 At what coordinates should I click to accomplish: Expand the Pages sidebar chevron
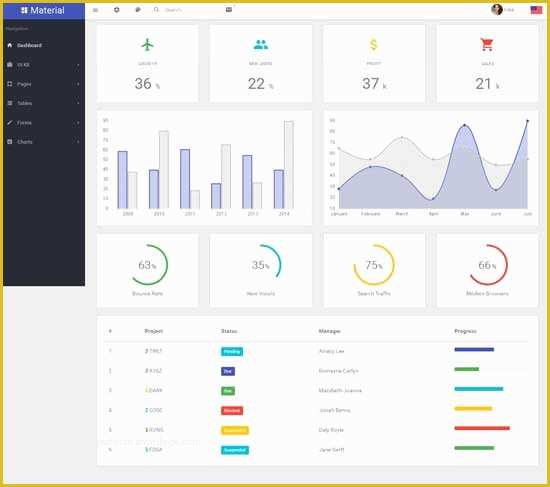[78, 84]
